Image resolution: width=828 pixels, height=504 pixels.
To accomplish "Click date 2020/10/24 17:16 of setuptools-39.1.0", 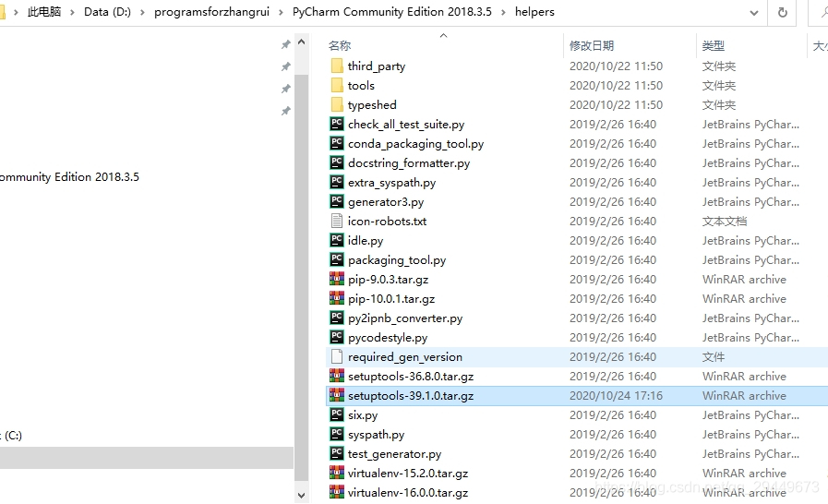I will [616, 396].
